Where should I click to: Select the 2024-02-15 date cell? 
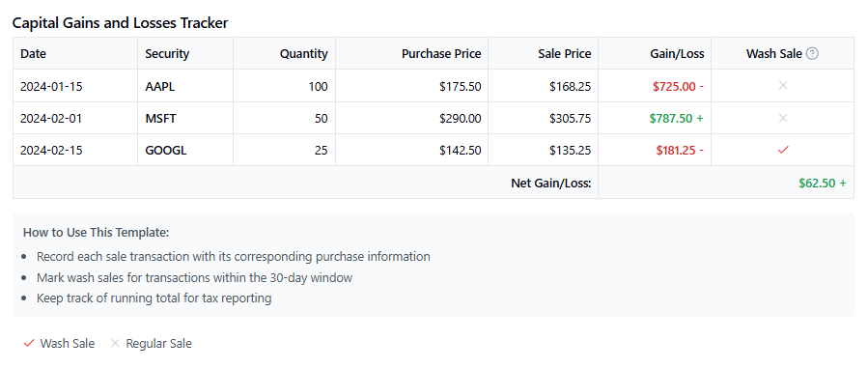point(75,150)
